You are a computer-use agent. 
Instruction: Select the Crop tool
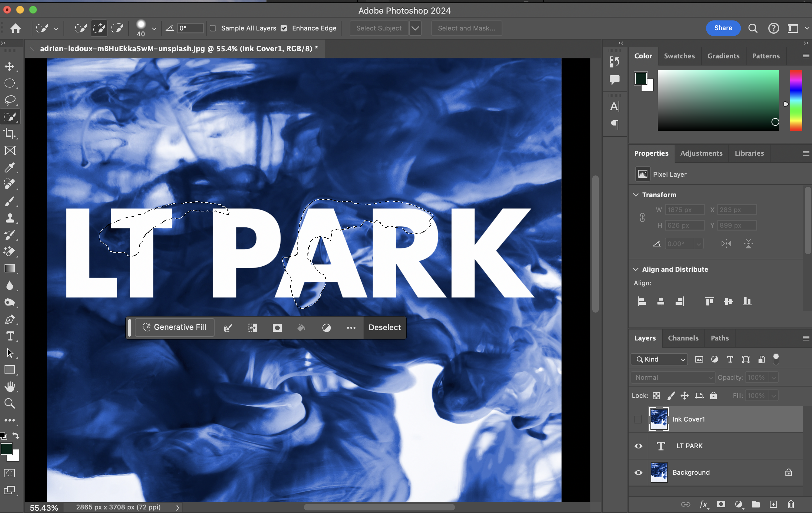tap(9, 134)
